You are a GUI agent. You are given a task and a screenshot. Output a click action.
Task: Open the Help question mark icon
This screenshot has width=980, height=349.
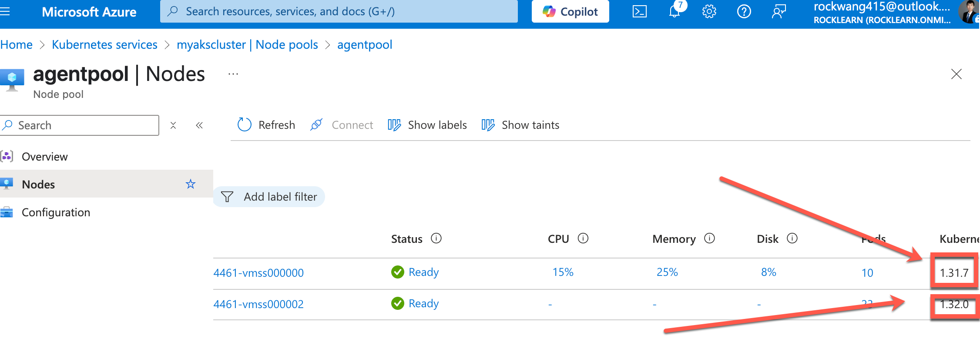[744, 11]
